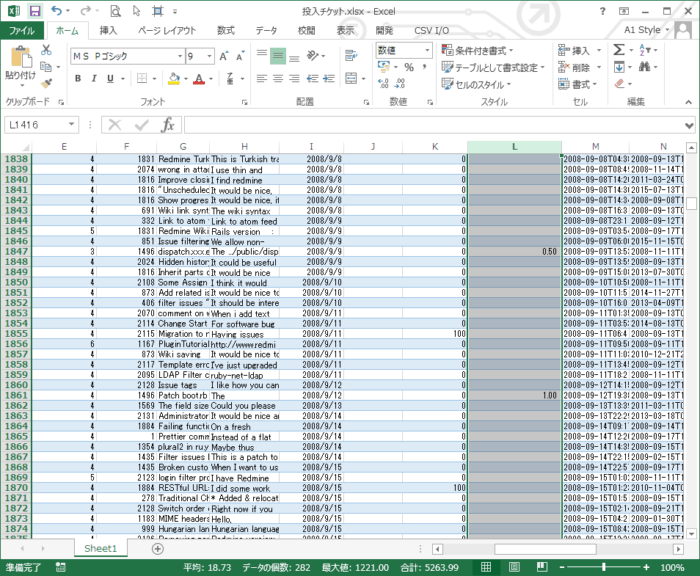Toggle middle align

(x=278, y=55)
